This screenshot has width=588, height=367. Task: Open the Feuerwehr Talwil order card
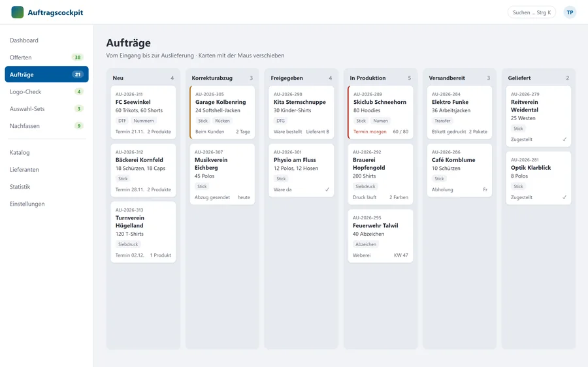coord(380,236)
